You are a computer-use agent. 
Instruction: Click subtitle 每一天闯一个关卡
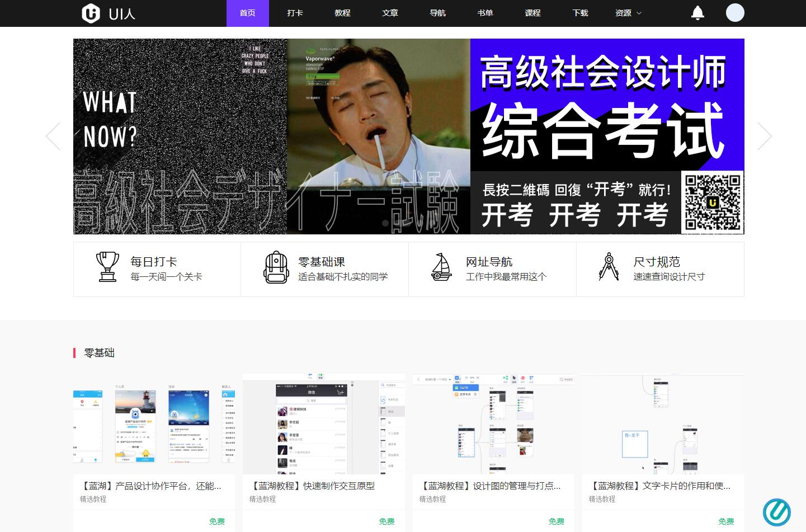coord(166,277)
